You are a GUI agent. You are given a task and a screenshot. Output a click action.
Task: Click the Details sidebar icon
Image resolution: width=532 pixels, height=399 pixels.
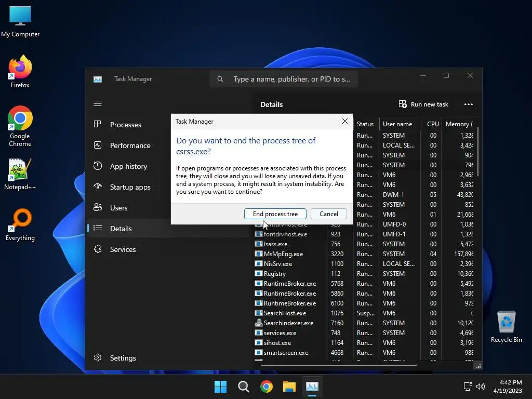tap(98, 229)
